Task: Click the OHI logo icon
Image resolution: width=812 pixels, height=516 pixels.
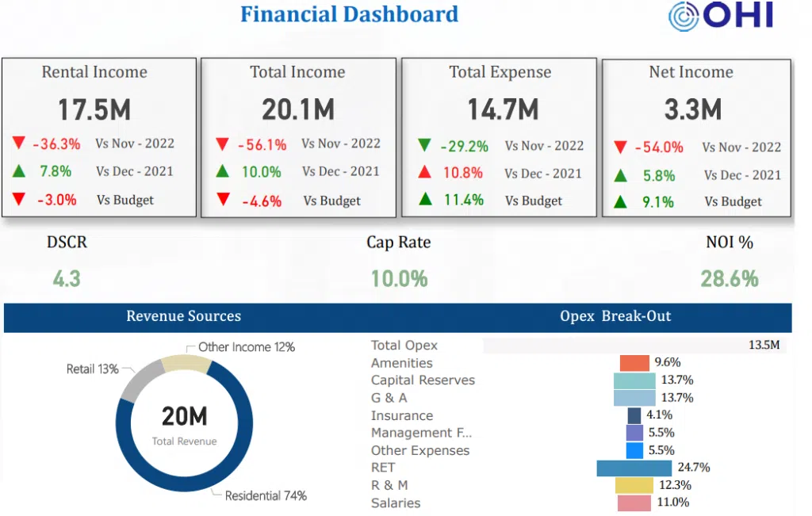Action: click(682, 17)
